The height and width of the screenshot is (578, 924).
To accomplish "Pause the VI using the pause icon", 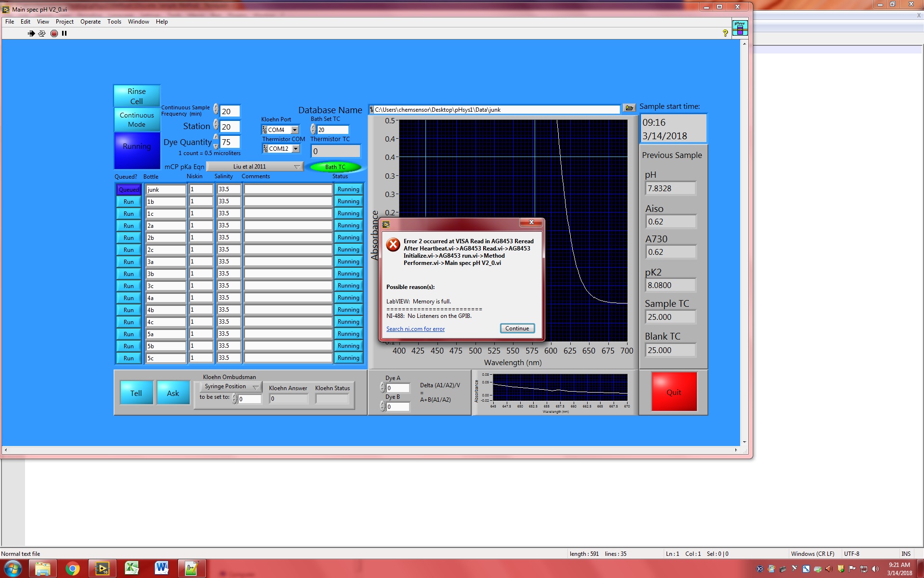I will point(64,33).
